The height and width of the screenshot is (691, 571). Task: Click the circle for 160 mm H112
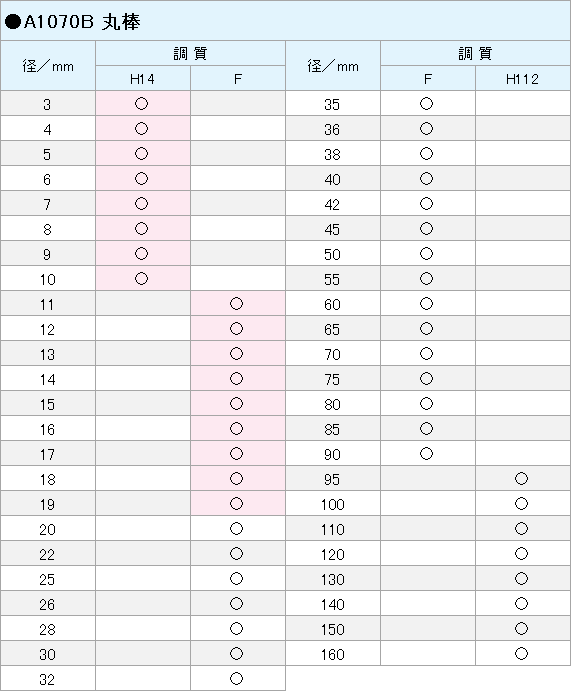pyautogui.click(x=522, y=654)
